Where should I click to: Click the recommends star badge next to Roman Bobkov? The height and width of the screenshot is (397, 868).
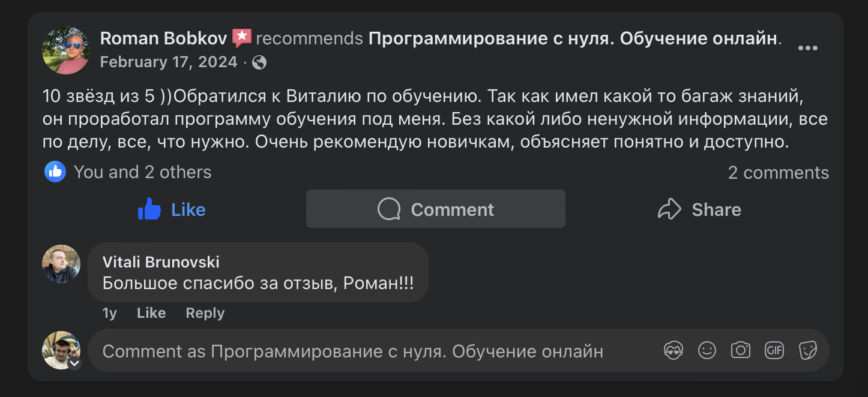[x=241, y=37]
